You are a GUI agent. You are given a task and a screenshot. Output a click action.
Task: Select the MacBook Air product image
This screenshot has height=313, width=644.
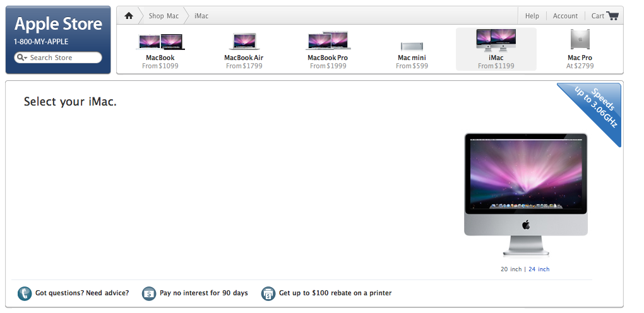(244, 42)
